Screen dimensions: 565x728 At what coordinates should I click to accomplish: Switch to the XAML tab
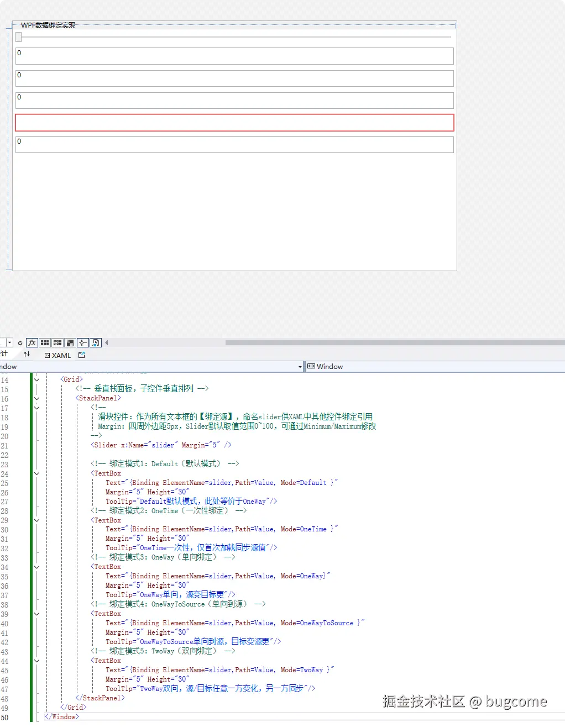57,355
